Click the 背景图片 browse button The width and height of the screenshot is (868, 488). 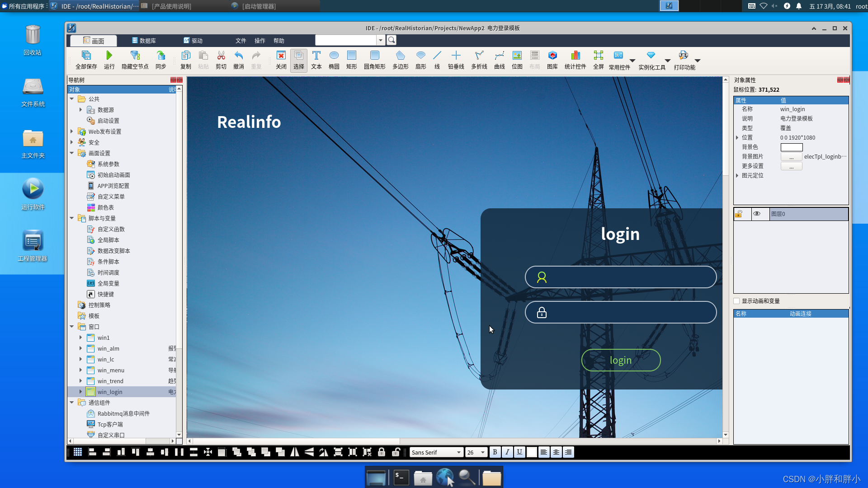[x=791, y=157]
